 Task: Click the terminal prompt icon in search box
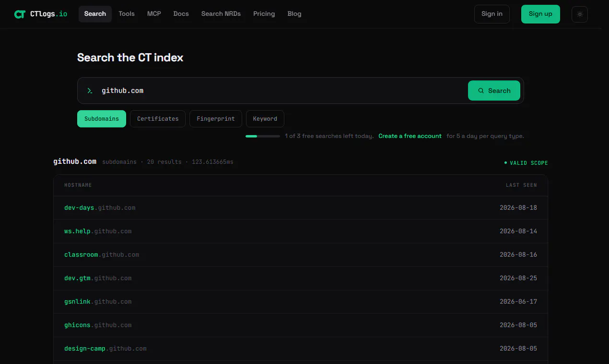coord(90,91)
